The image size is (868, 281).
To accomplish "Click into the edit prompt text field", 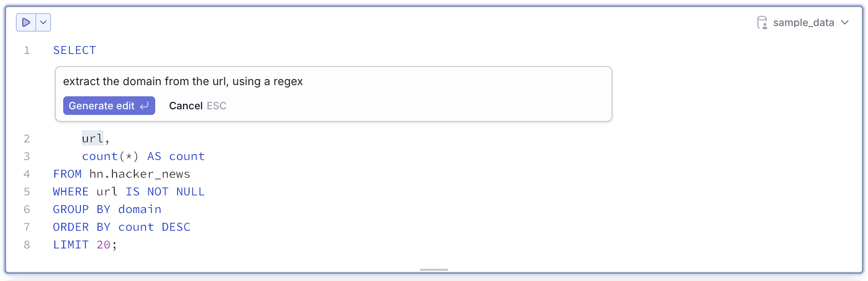I will (333, 81).
